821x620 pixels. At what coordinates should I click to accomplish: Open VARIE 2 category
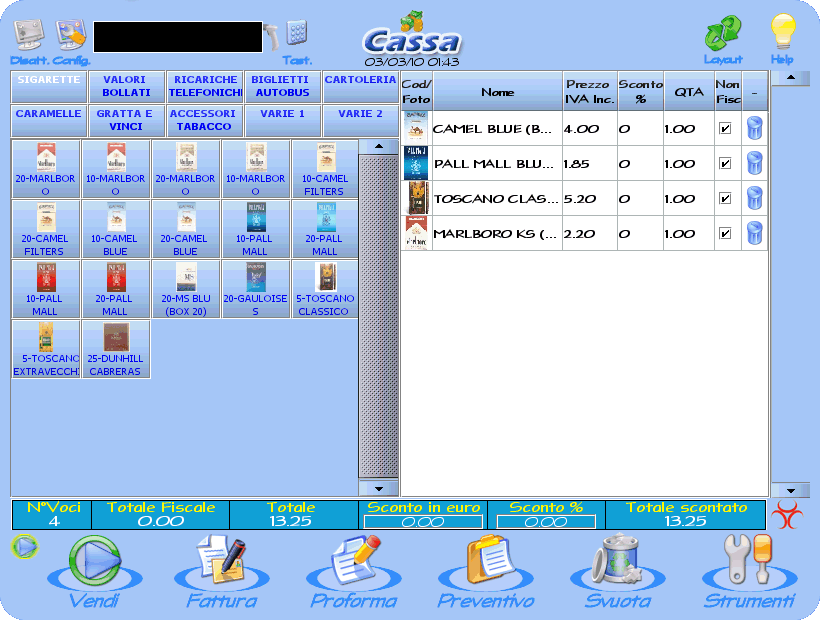point(360,120)
